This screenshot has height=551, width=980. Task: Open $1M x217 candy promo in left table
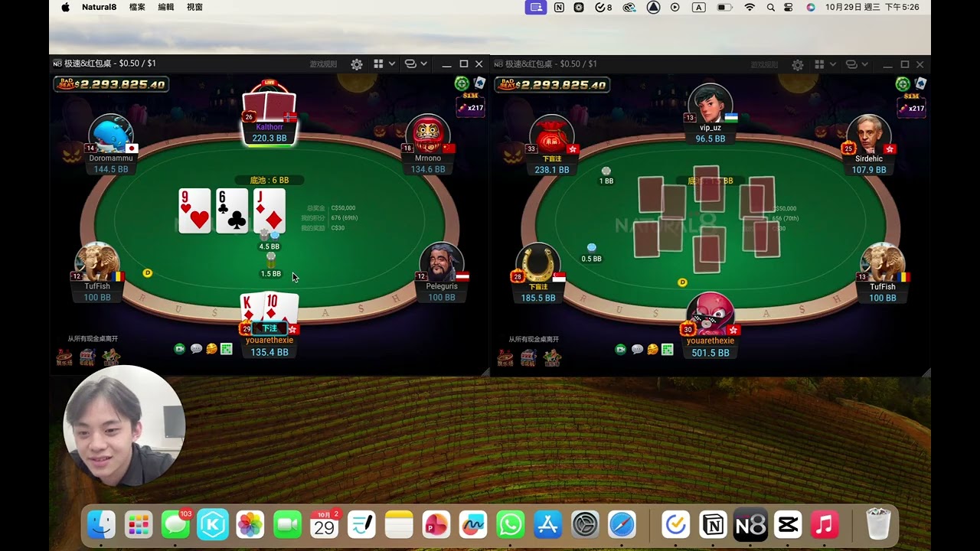471,104
